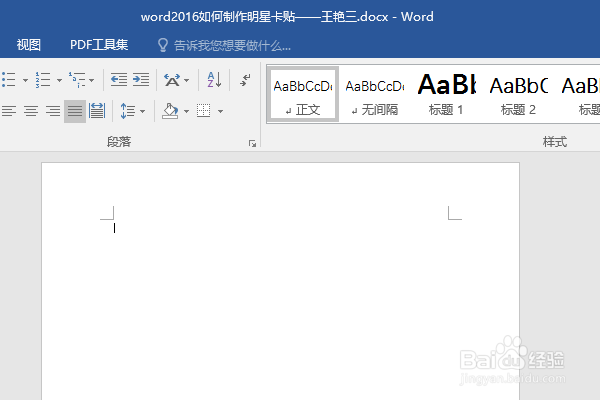Image resolution: width=600 pixels, height=400 pixels.
Task: Open numbering style dropdown arrow
Action: (x=59, y=80)
